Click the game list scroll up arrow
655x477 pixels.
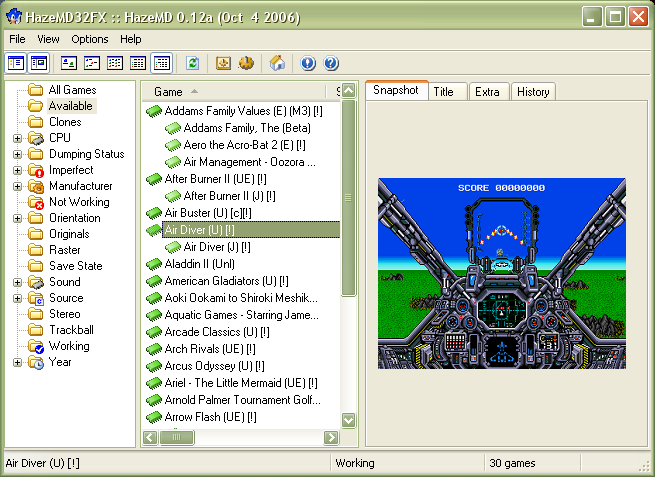point(348,91)
